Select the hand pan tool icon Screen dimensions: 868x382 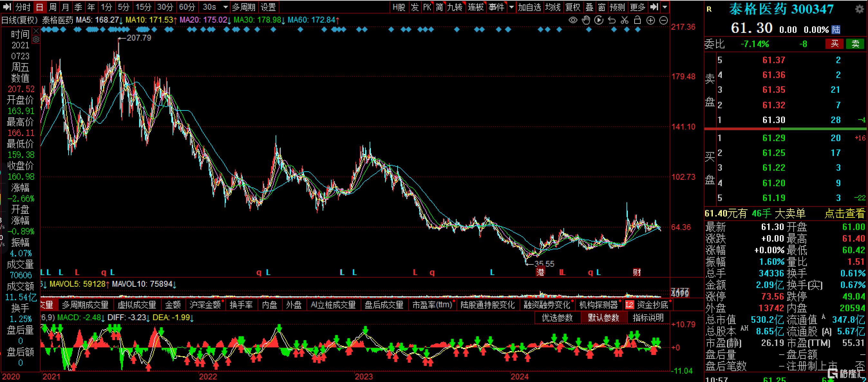click(586, 20)
